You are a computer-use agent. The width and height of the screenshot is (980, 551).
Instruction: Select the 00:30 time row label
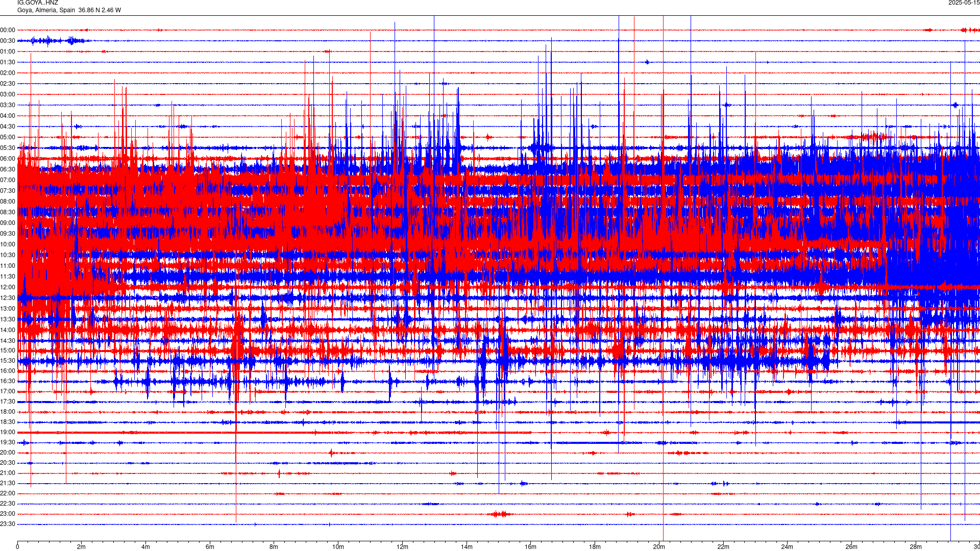click(x=8, y=41)
